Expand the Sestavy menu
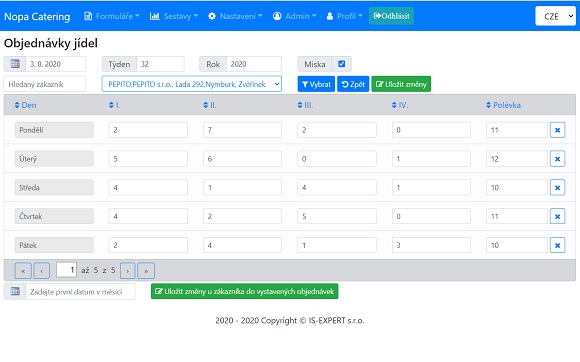Screen dimensions: 580x362 click(174, 16)
